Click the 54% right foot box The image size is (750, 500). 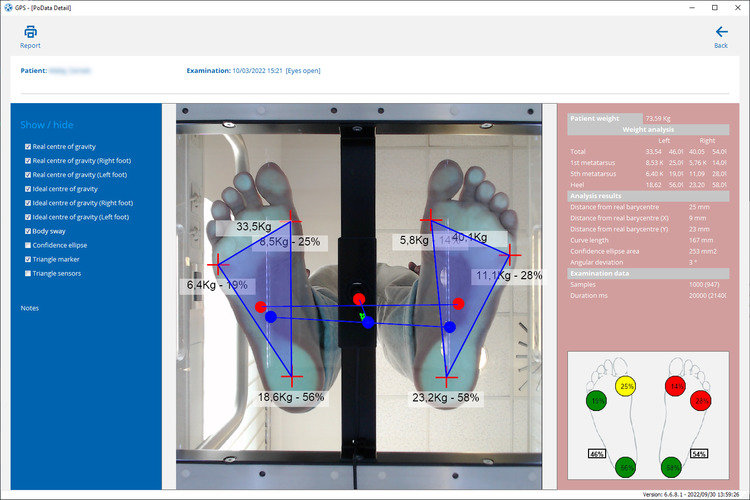pyautogui.click(x=699, y=454)
